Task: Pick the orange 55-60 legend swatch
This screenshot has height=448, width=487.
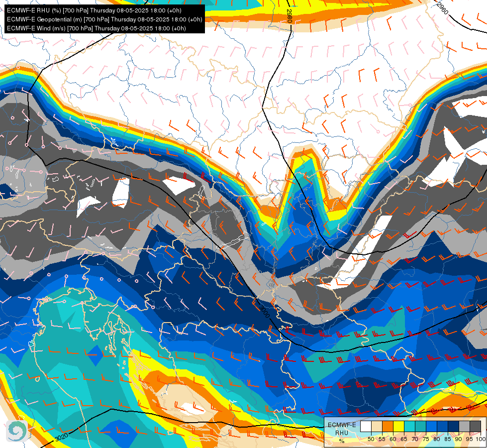Action: pos(388,426)
